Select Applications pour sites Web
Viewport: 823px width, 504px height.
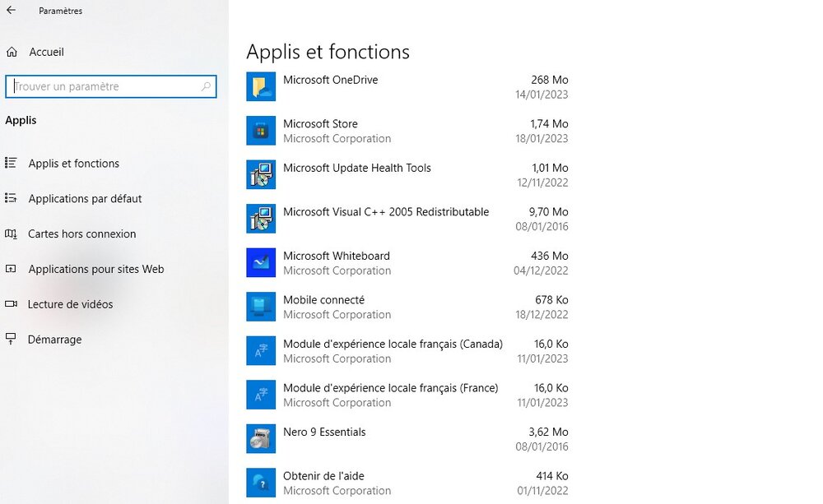tap(95, 269)
